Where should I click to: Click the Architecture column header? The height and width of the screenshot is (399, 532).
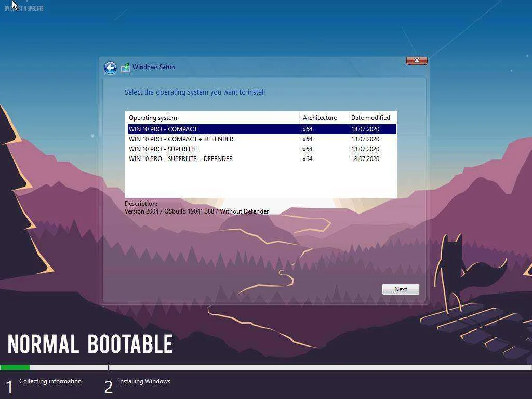click(x=324, y=118)
